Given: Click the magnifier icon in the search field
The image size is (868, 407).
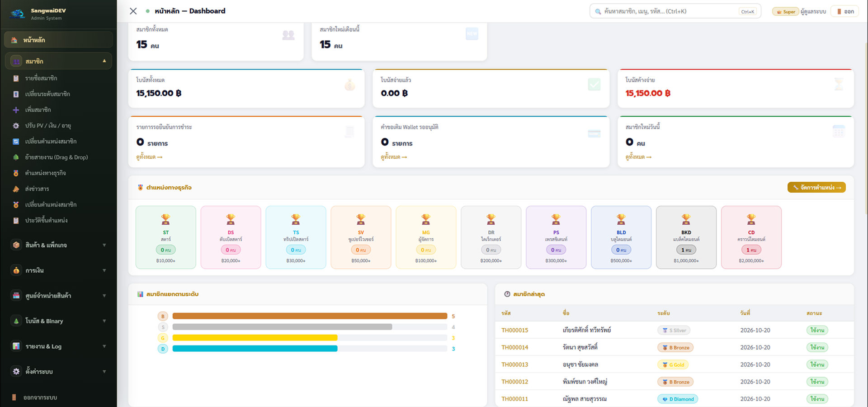Looking at the screenshot, I should click(x=598, y=11).
